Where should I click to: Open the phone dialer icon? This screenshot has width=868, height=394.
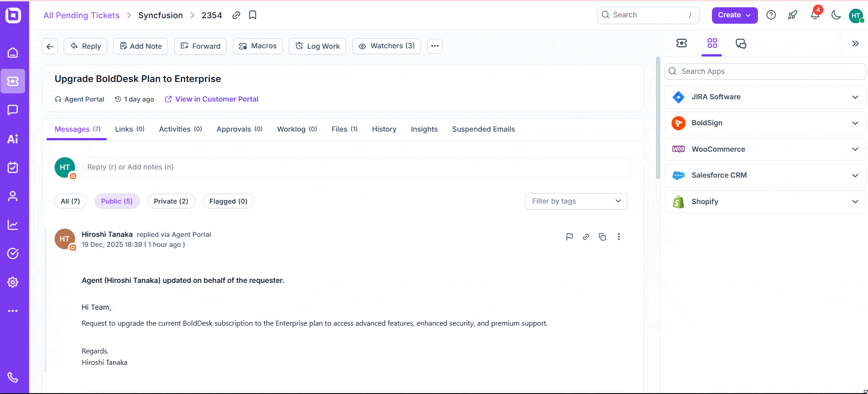click(13, 377)
